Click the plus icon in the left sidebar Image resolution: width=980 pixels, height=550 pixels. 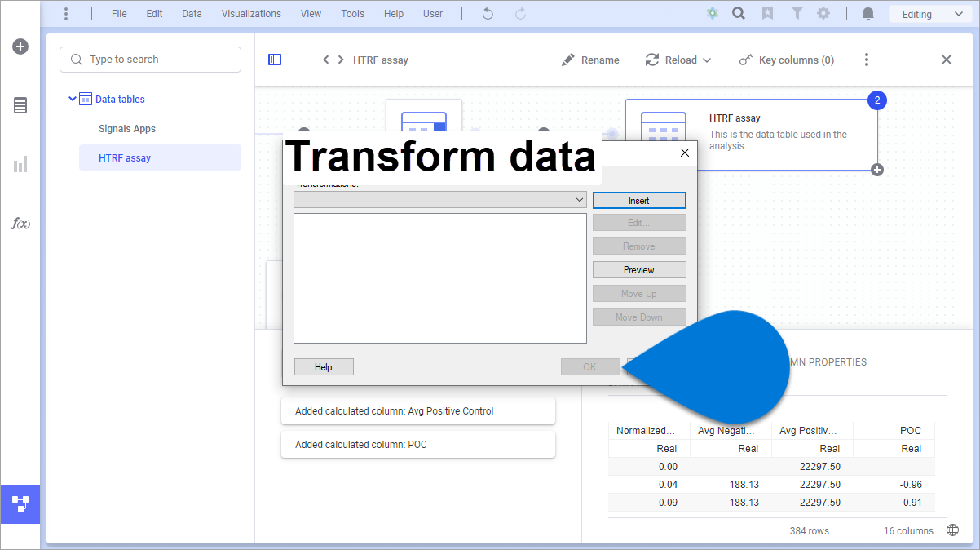pyautogui.click(x=20, y=47)
